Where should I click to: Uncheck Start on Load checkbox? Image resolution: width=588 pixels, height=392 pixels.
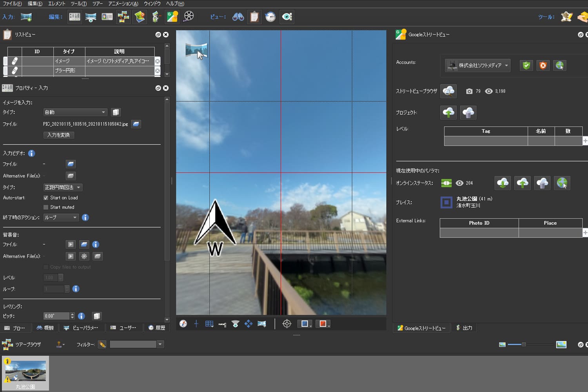click(x=46, y=198)
